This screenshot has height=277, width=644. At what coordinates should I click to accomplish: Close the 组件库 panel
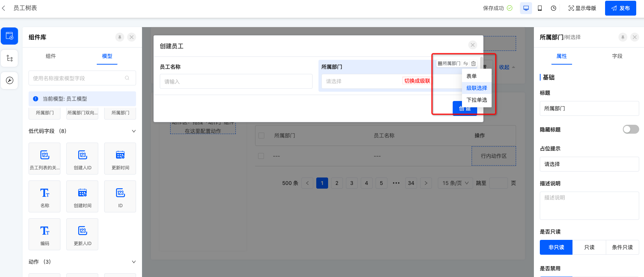[x=132, y=37]
